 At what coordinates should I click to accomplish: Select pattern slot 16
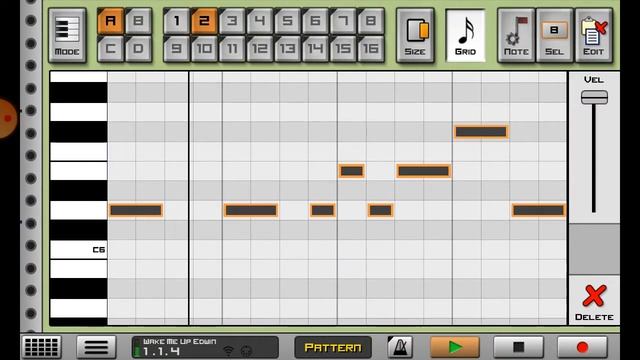click(371, 49)
